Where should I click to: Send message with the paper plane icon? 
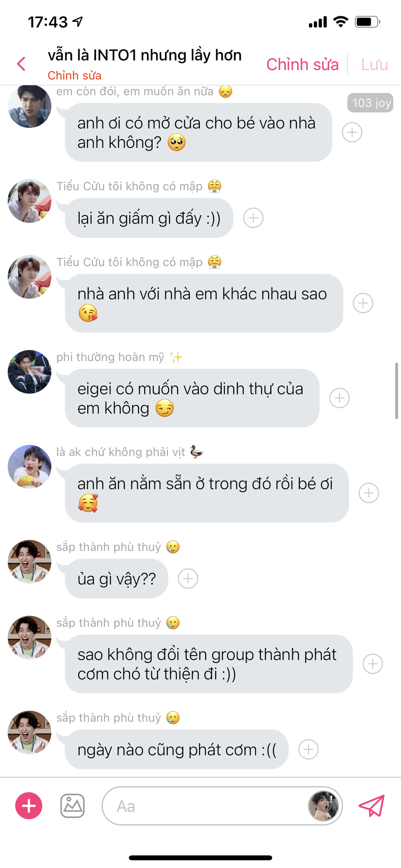(x=372, y=806)
